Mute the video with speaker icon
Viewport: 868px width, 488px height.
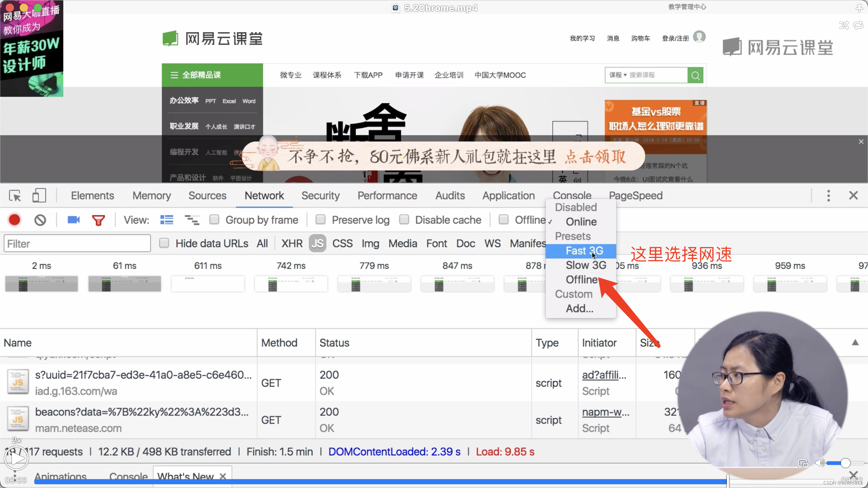coord(820,463)
